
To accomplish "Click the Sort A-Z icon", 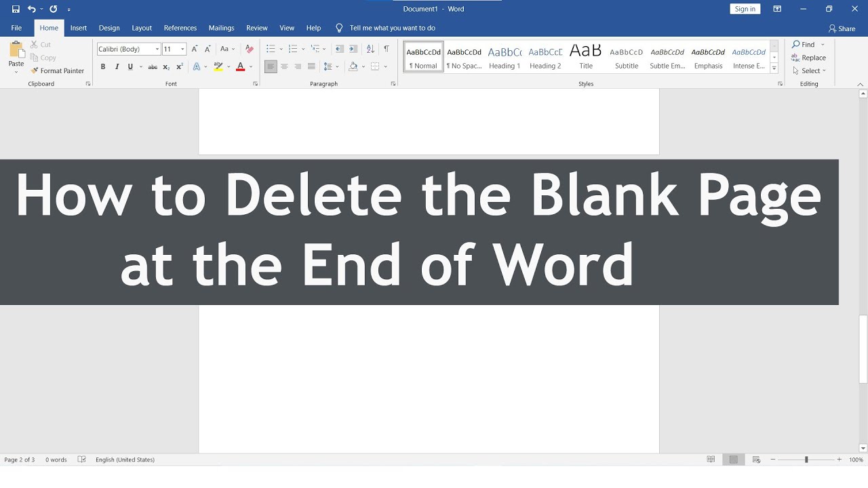I will click(x=370, y=49).
